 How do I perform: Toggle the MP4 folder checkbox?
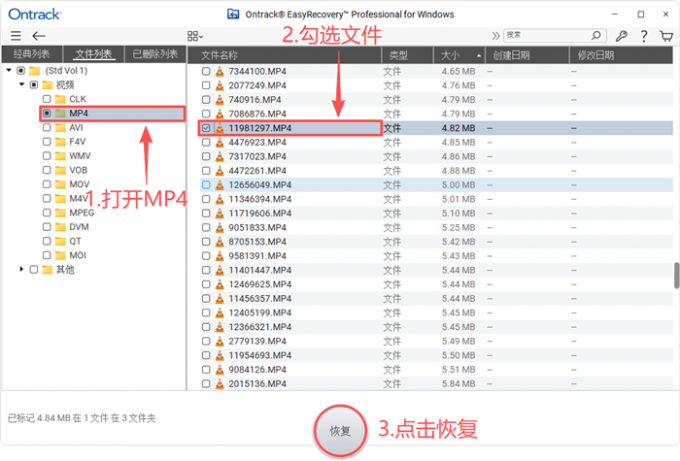pyautogui.click(x=47, y=113)
